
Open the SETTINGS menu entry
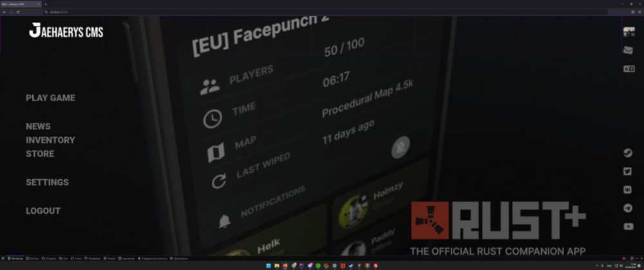(47, 182)
